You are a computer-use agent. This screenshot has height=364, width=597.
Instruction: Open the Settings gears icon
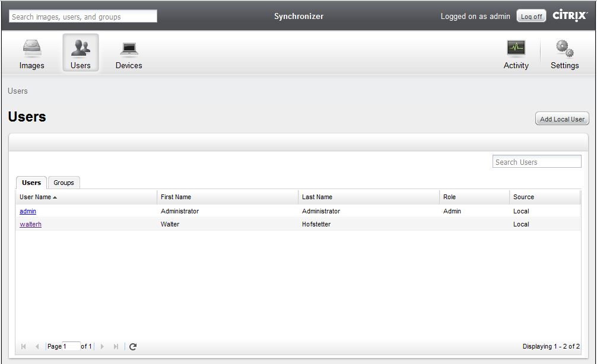[564, 48]
